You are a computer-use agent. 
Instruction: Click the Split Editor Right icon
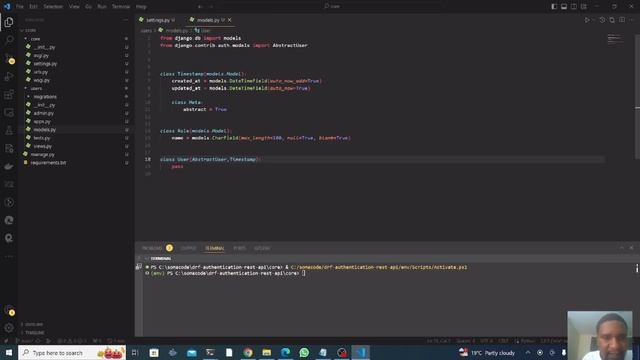click(622, 20)
